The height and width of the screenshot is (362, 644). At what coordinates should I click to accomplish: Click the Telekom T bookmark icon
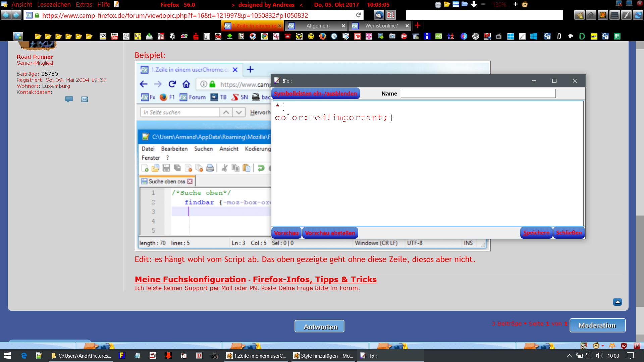click(369, 36)
